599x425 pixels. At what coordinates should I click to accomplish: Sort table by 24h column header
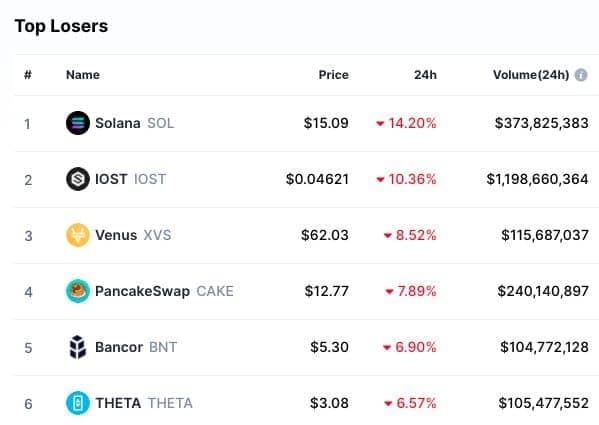pyautogui.click(x=425, y=75)
